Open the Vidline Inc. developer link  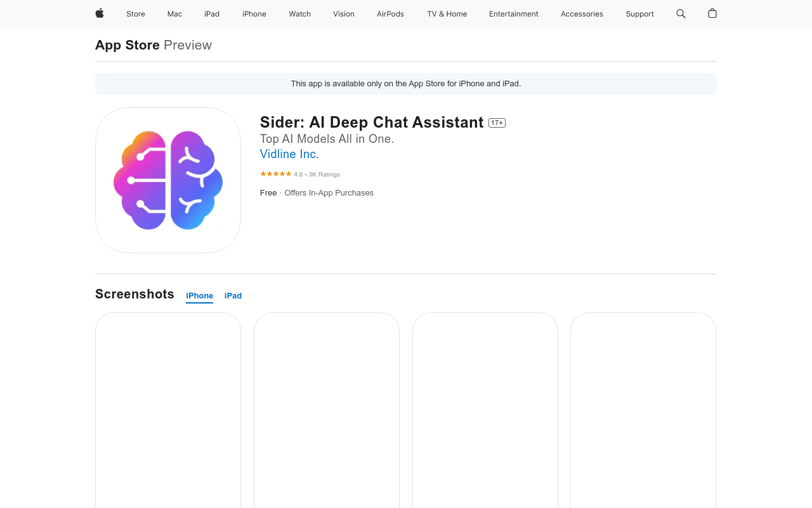point(289,154)
